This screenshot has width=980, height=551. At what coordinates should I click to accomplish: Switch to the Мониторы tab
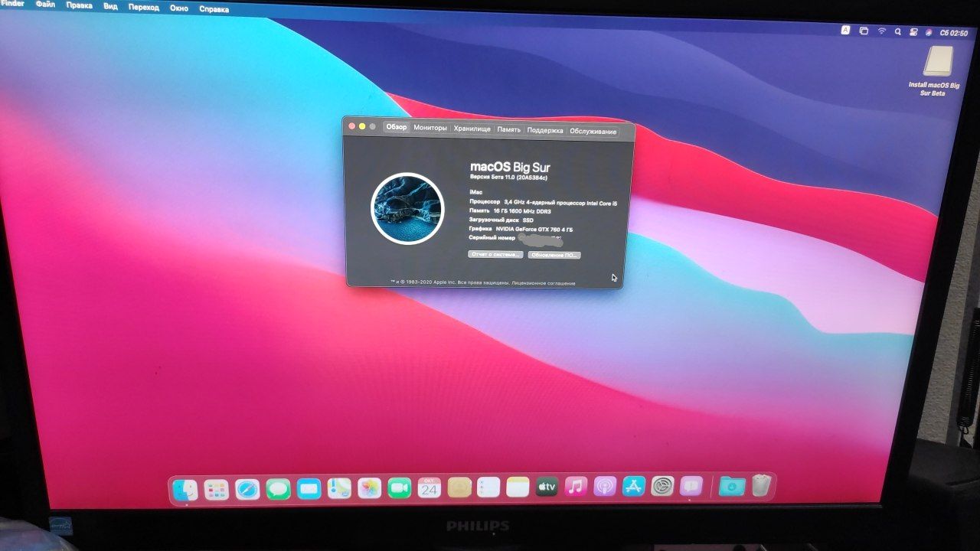pos(430,128)
